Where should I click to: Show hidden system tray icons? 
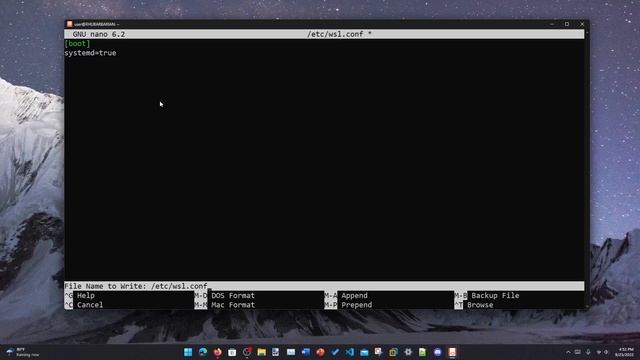tap(568, 352)
